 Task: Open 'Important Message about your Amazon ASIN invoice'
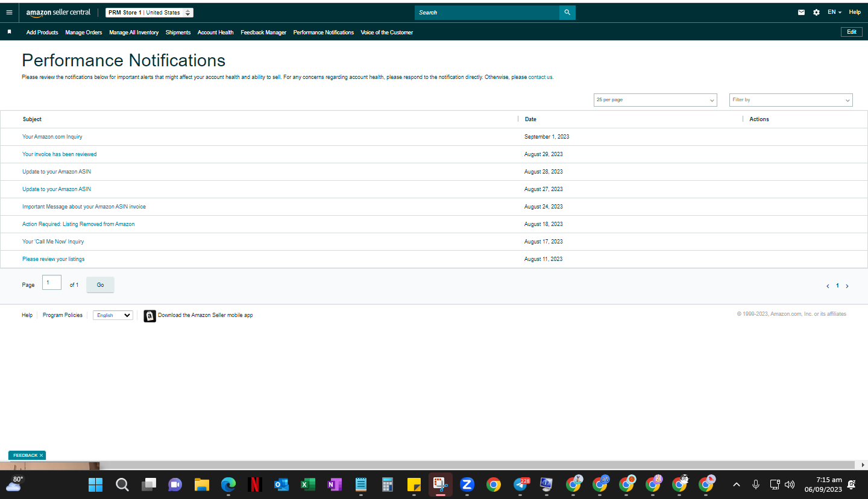pos(84,207)
